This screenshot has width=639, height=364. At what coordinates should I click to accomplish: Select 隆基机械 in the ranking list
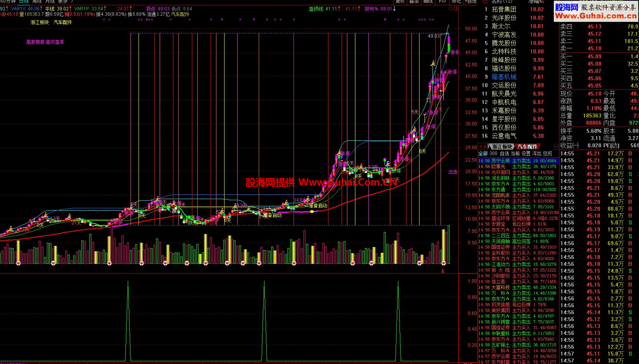pyautogui.click(x=504, y=77)
